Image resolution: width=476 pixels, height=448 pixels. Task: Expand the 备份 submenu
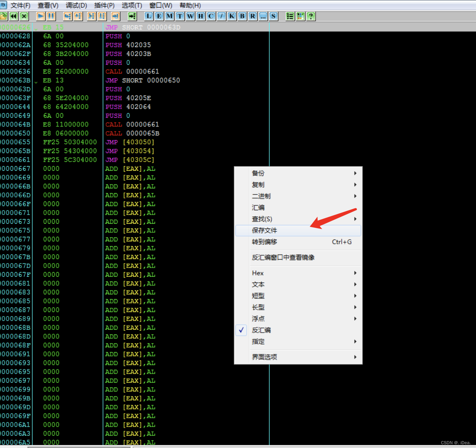[298, 173]
